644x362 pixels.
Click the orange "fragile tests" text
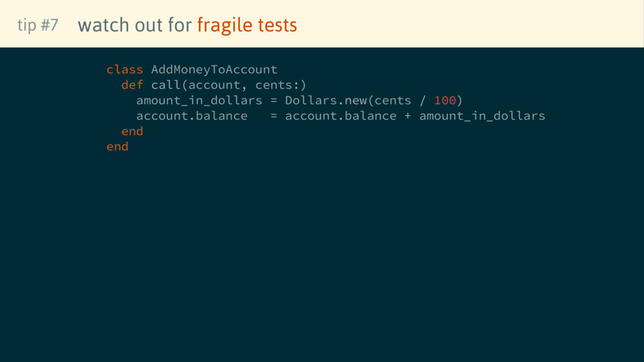point(247,25)
